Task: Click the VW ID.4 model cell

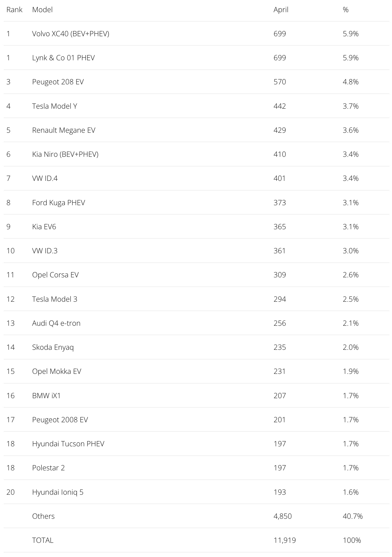Action: pyautogui.click(x=45, y=178)
